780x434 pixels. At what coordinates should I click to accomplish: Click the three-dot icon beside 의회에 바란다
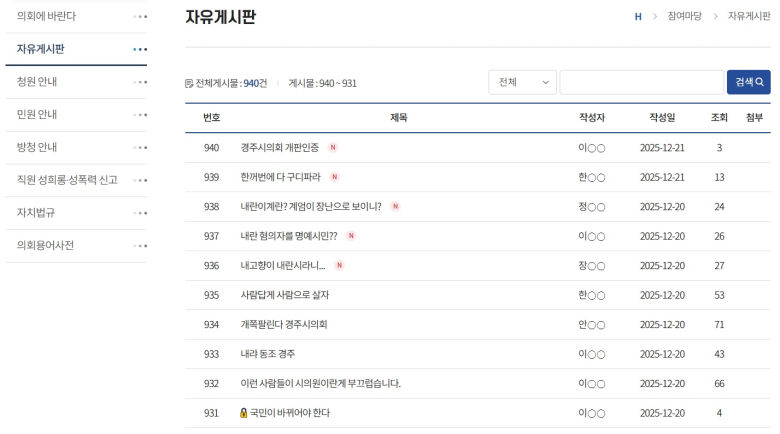tap(140, 17)
